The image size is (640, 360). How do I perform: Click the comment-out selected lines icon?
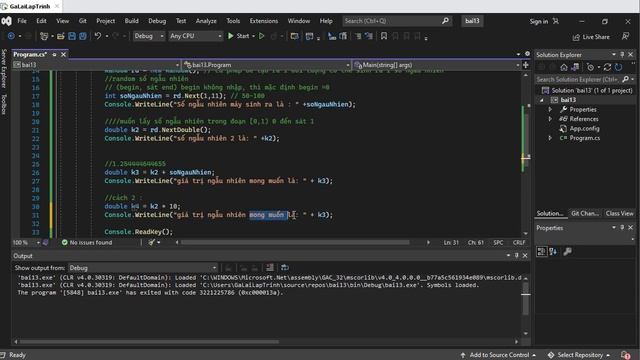point(358,36)
